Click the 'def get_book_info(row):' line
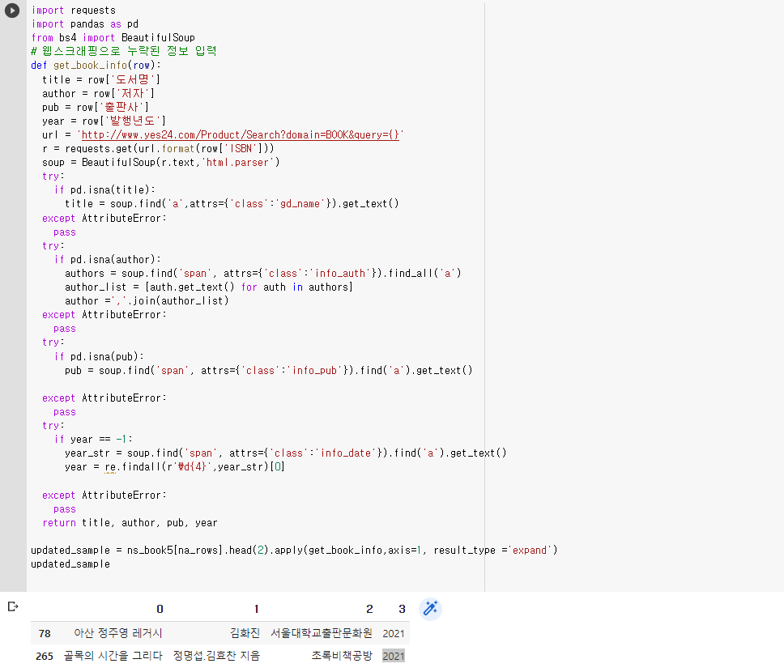 tap(96, 66)
